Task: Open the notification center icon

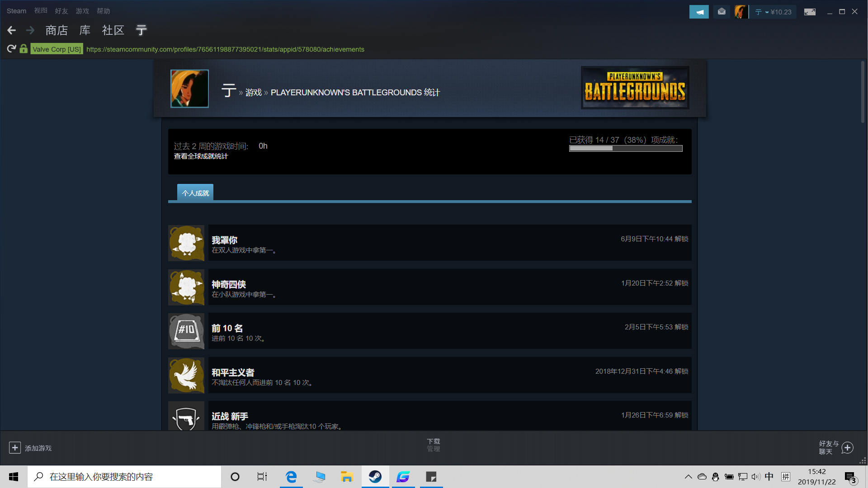Action: click(850, 477)
